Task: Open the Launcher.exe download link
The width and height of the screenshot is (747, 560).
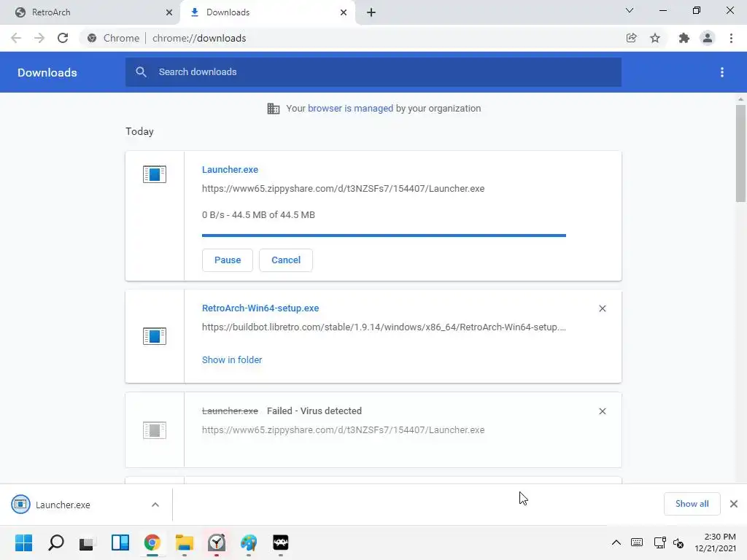Action: point(230,169)
